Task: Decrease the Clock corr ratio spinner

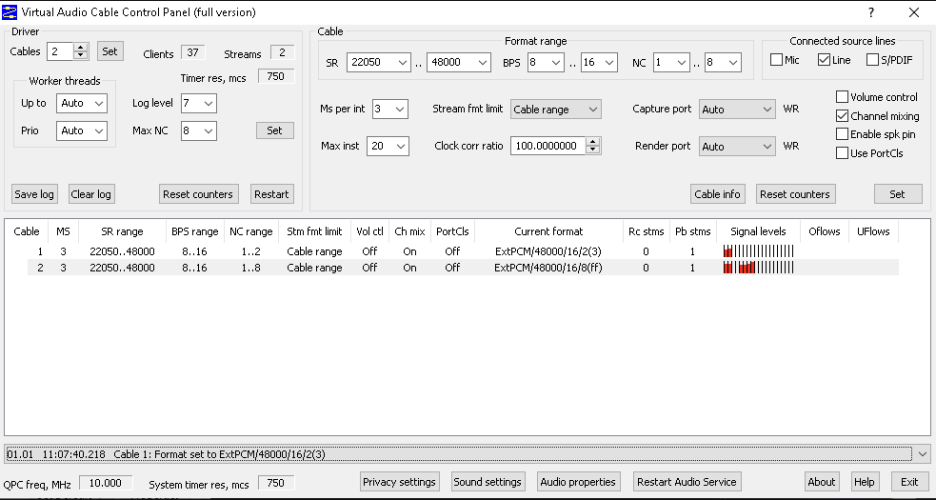Action: tap(593, 150)
